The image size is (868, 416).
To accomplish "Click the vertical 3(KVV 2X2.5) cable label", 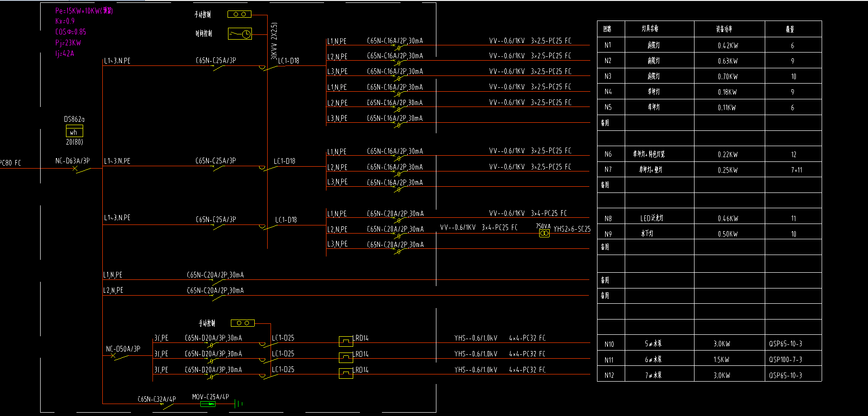I will point(274,41).
